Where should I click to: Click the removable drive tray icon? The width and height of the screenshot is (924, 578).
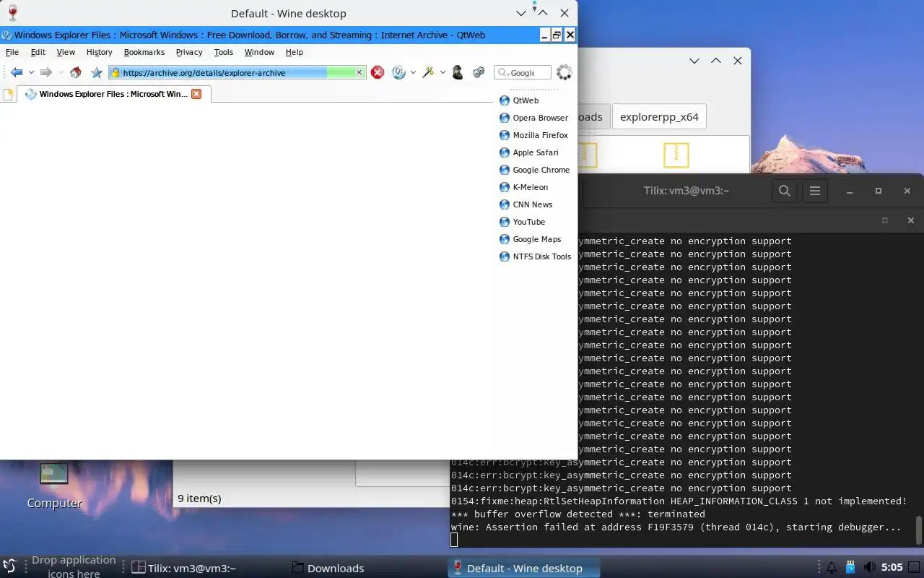[x=850, y=567]
